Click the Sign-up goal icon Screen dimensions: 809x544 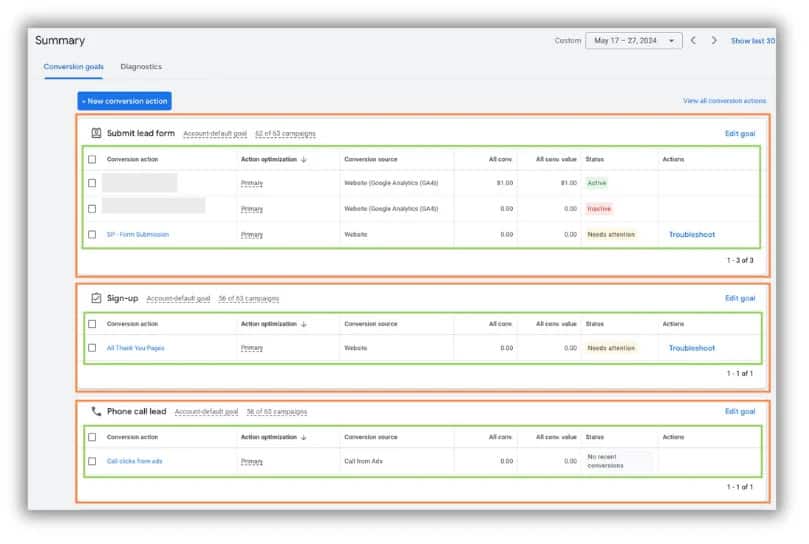click(96, 298)
